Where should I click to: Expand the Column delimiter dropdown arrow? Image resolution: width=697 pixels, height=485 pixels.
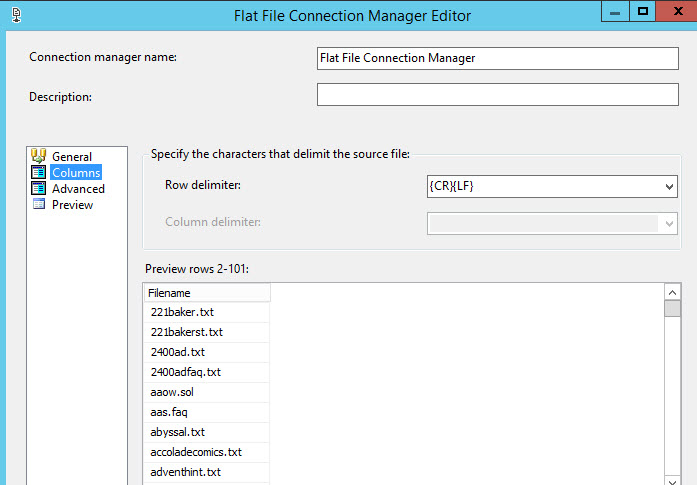click(669, 222)
